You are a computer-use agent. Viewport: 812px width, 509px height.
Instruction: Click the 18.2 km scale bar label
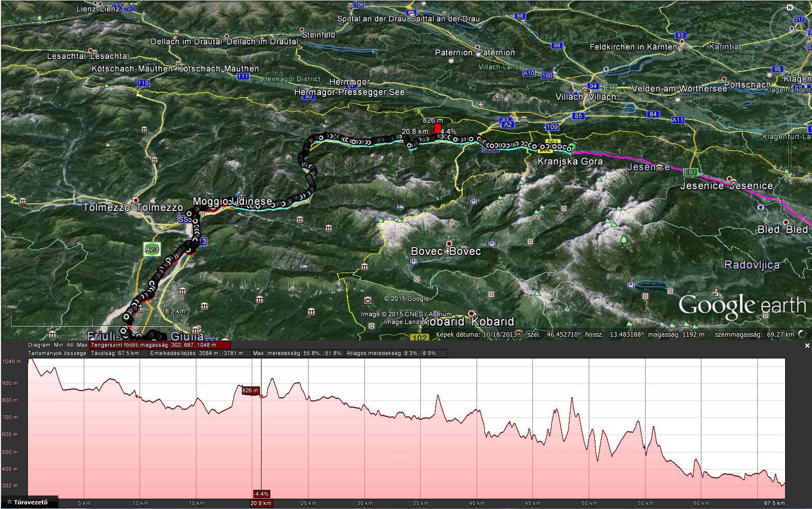click(173, 311)
